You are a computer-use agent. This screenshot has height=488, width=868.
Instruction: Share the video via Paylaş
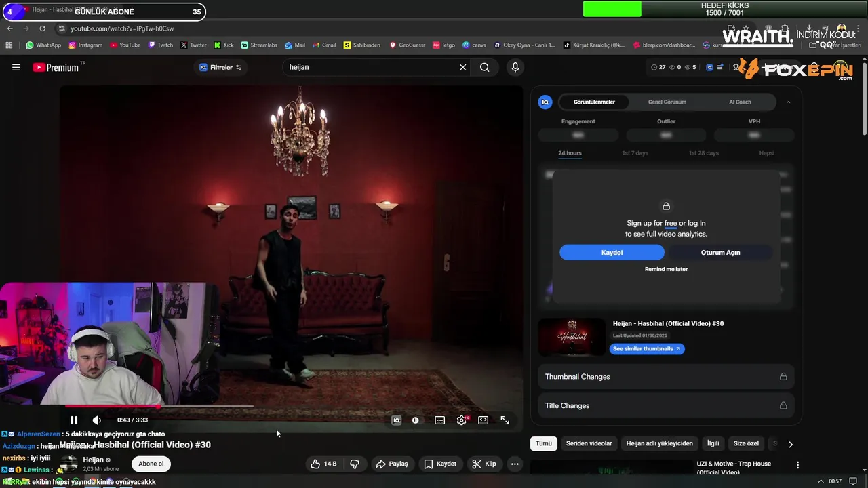click(392, 464)
